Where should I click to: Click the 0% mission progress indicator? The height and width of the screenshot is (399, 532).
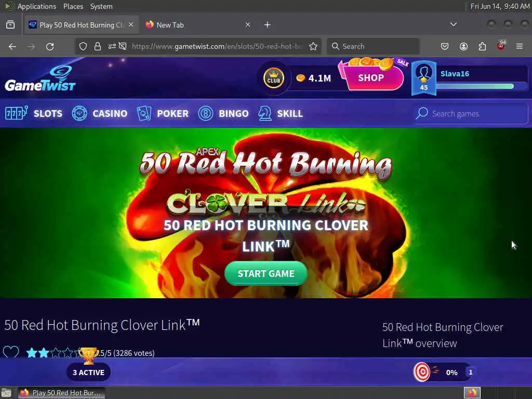coord(451,373)
